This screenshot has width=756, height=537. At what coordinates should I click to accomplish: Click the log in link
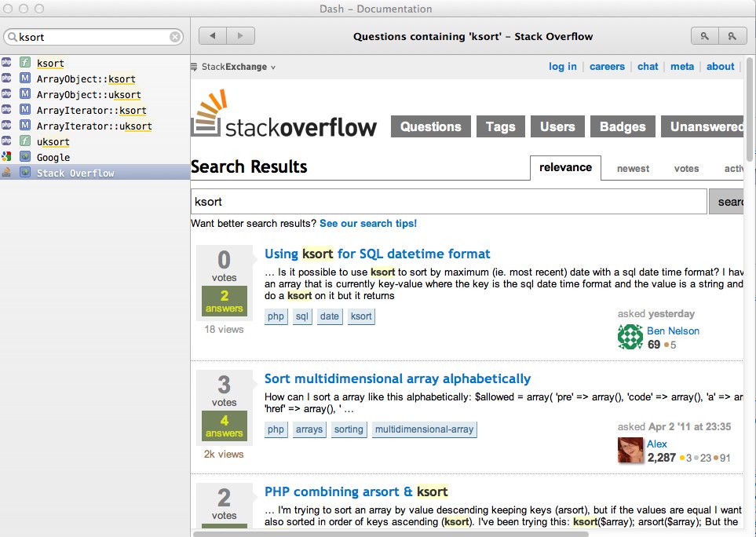562,67
